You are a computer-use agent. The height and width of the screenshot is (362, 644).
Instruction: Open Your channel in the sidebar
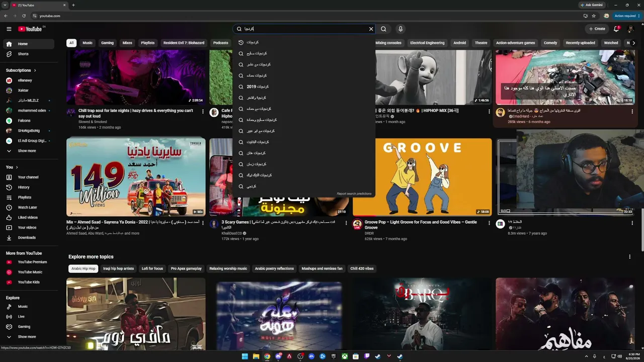pos(30,177)
